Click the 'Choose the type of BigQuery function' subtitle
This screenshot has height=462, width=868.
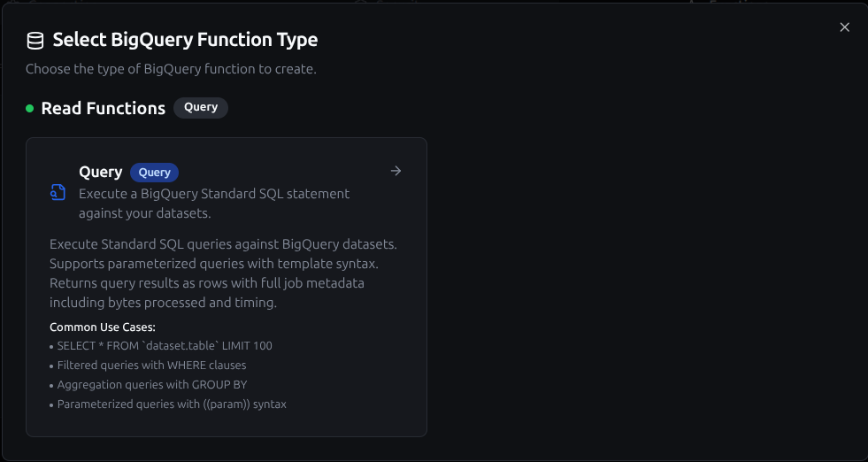(x=171, y=68)
